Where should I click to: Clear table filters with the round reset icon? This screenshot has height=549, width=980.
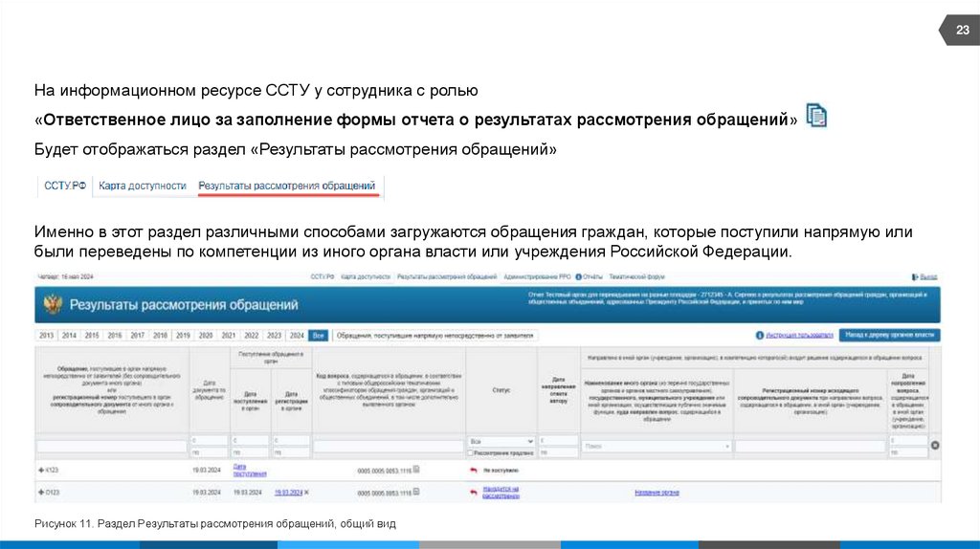pos(935,446)
